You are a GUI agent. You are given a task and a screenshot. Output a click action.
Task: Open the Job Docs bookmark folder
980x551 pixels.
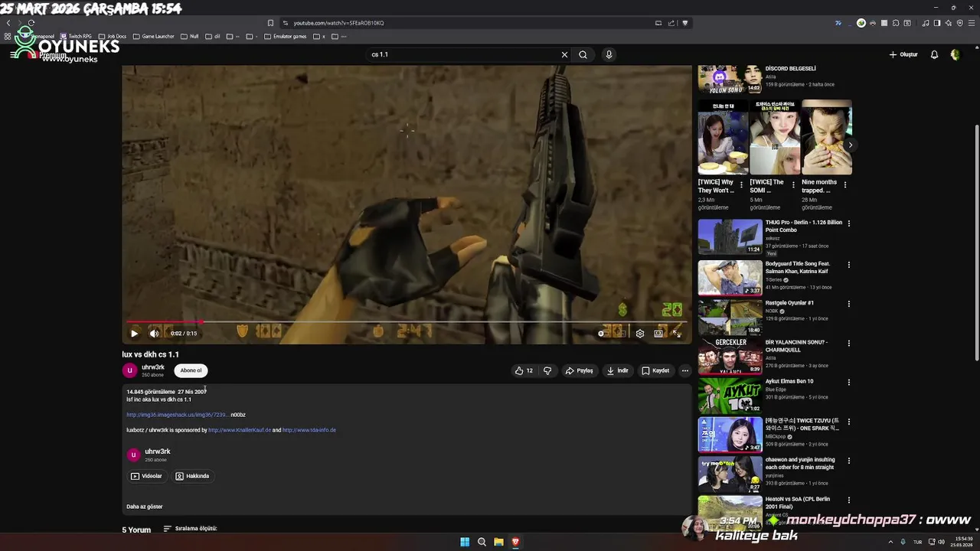click(113, 36)
